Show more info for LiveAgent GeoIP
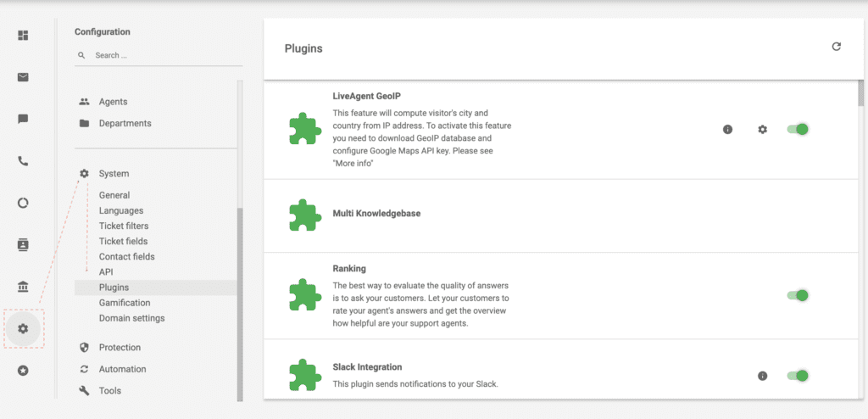This screenshot has width=868, height=419. 727,130
